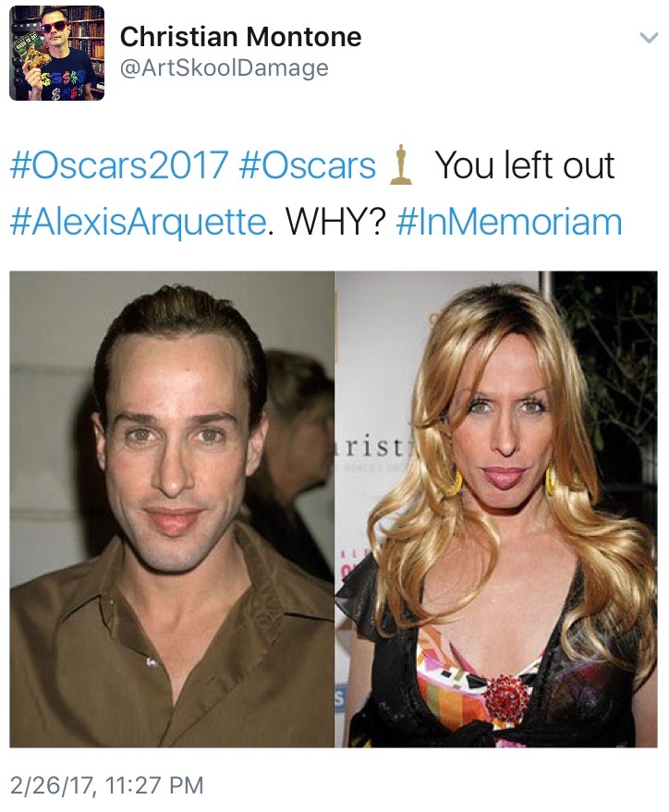
Task: View the left photo with brown shirt
Action: [x=172, y=509]
